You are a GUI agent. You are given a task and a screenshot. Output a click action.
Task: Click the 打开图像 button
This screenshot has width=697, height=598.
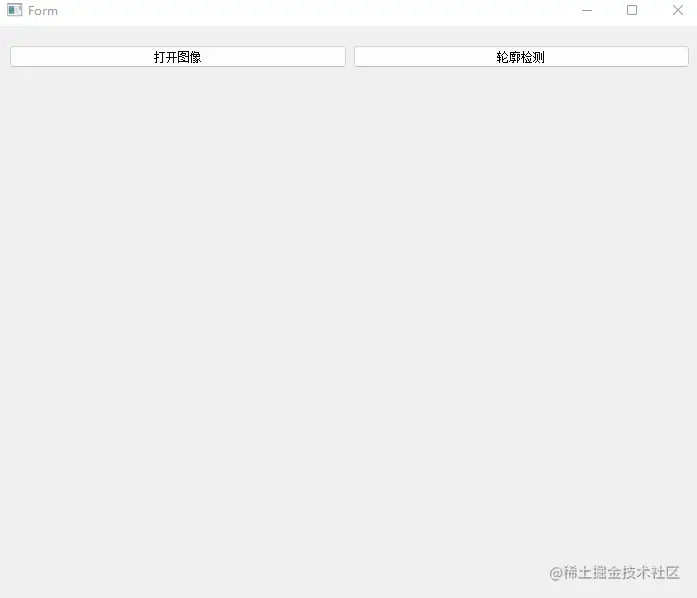(178, 57)
